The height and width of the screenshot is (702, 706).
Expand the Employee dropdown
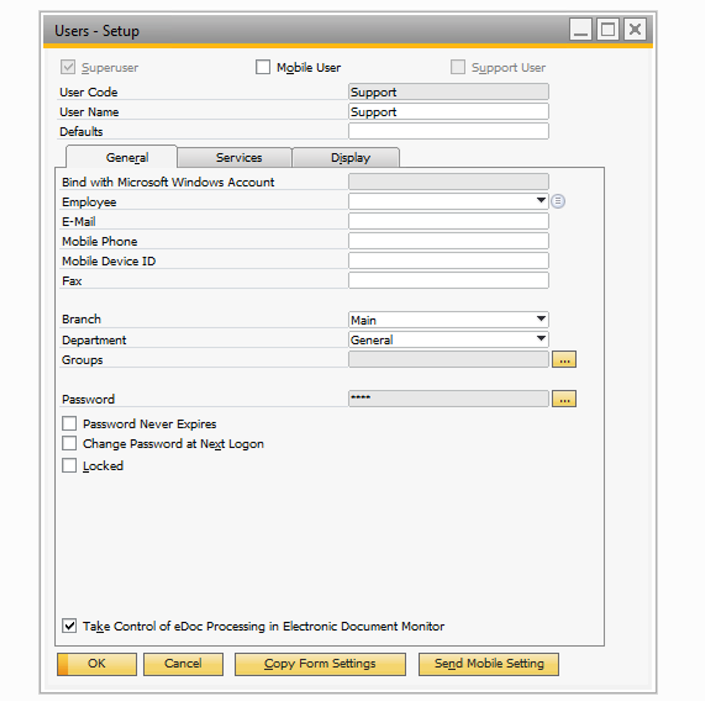541,201
